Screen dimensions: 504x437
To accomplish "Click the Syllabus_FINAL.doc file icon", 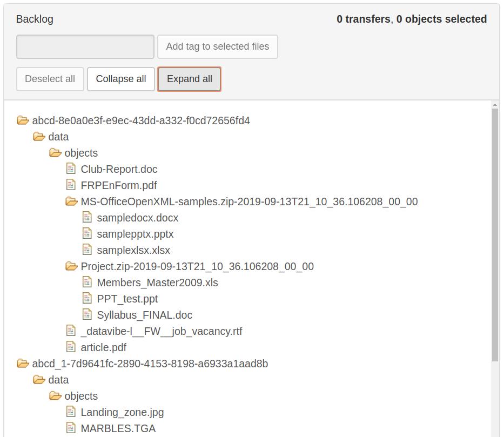I will [x=87, y=314].
